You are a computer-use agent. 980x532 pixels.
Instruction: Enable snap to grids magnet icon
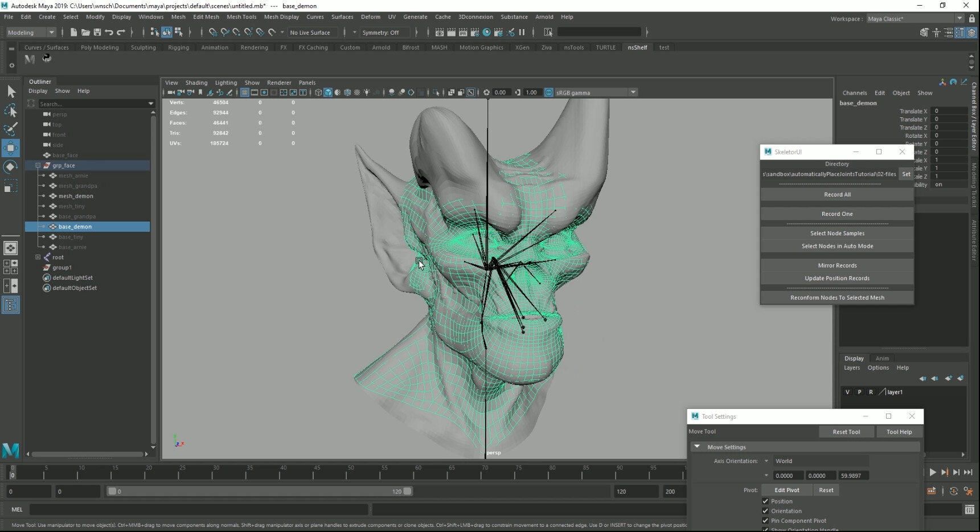[x=213, y=32]
